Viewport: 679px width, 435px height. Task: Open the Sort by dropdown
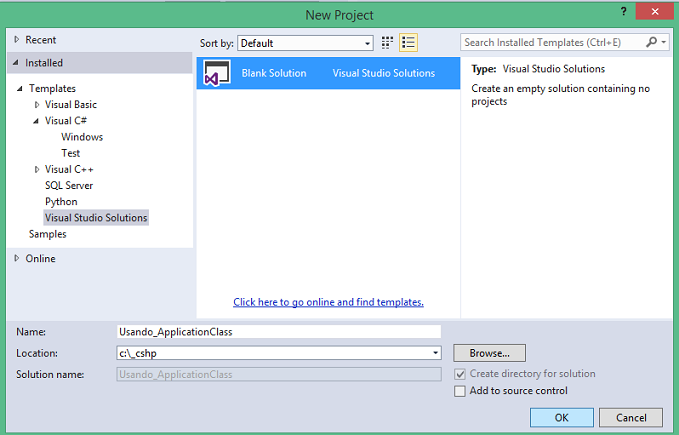(x=305, y=43)
